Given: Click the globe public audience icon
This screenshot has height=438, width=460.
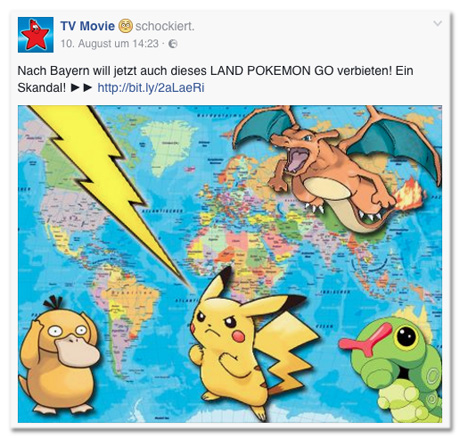Looking at the screenshot, I should [x=173, y=44].
